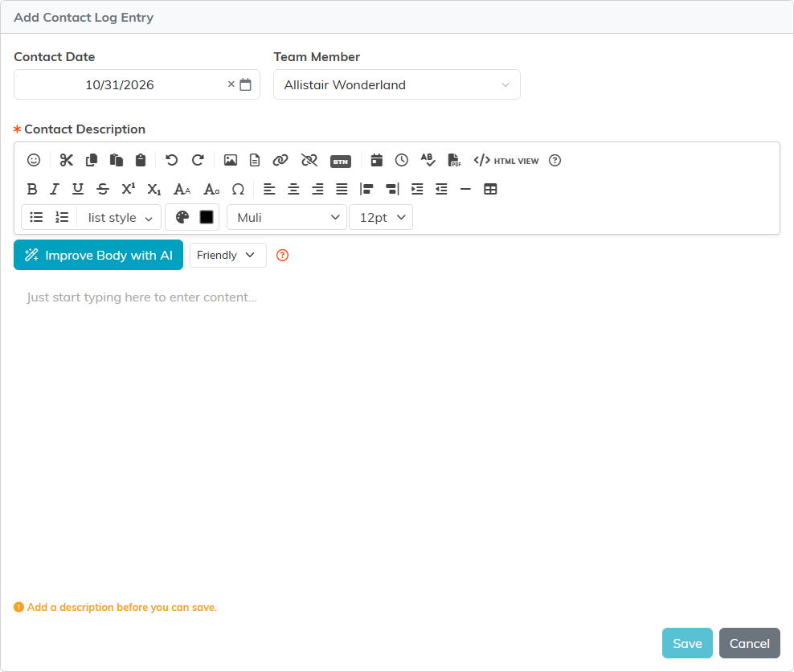Toggle superscript formatting
Screen dimensions: 794x672
pyautogui.click(x=128, y=189)
